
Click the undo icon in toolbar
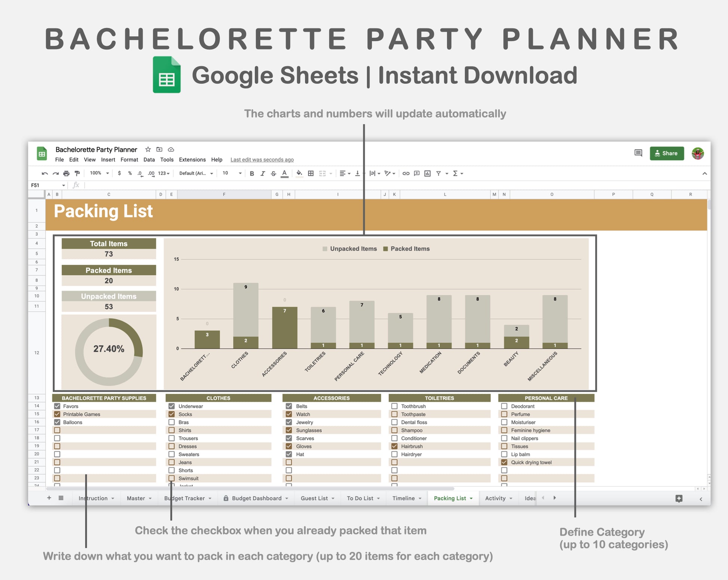click(x=45, y=174)
